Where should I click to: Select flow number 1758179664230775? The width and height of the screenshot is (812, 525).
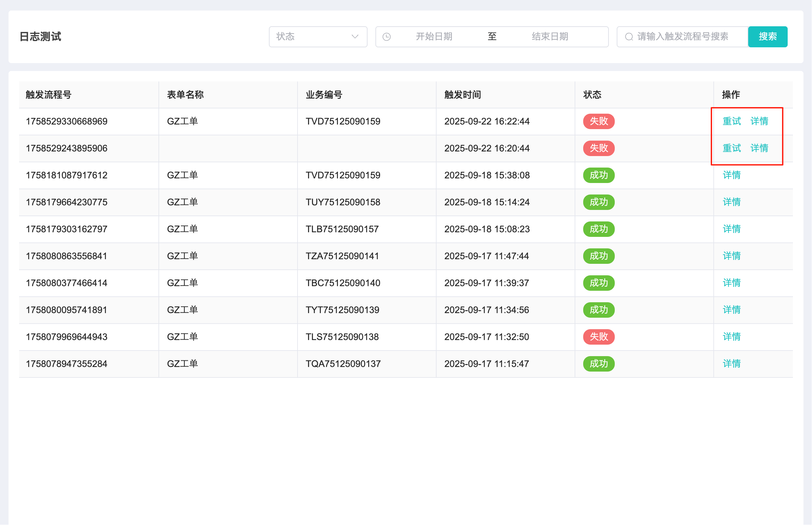pos(66,202)
